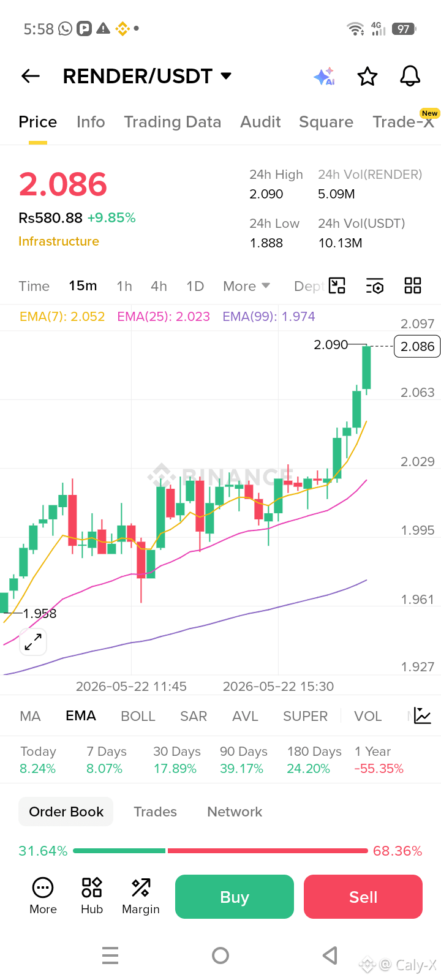Expand the More timeframes dropdown

coord(246,286)
